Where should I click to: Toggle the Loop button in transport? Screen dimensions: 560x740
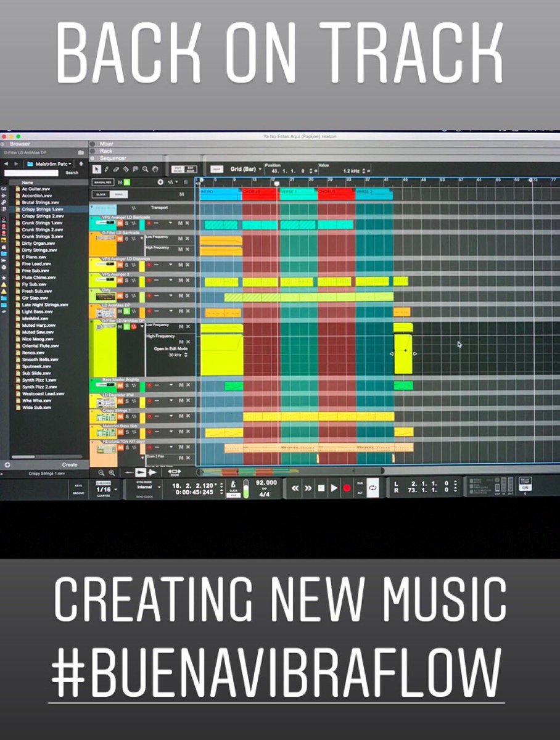(x=373, y=487)
